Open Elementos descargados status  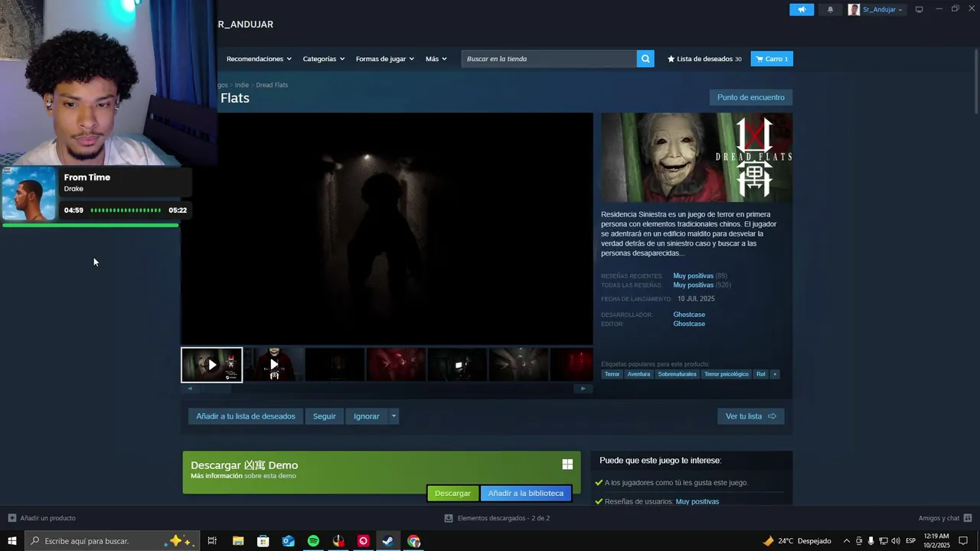click(x=497, y=518)
